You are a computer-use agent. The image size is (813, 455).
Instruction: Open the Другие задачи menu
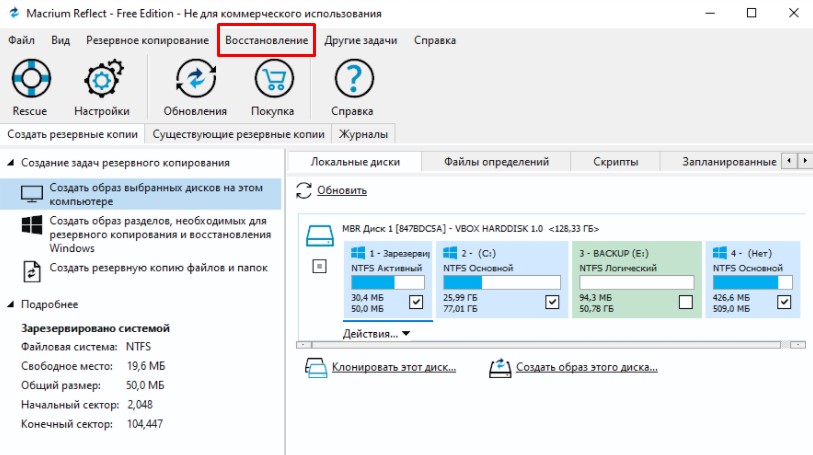pos(361,40)
